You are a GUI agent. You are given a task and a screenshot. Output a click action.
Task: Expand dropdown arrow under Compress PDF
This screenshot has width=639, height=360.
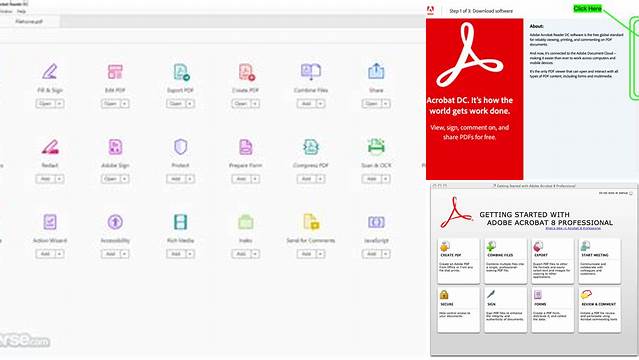[320, 179]
